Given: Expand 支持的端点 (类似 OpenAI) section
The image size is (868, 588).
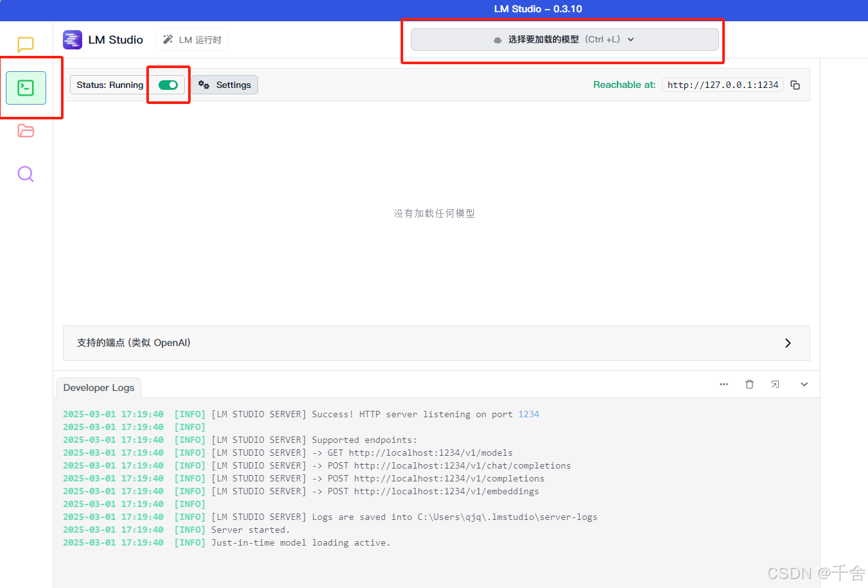Looking at the screenshot, I should click(x=437, y=343).
